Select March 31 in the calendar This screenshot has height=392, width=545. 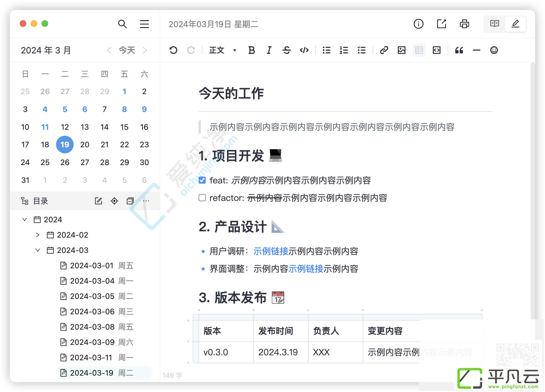(25, 180)
